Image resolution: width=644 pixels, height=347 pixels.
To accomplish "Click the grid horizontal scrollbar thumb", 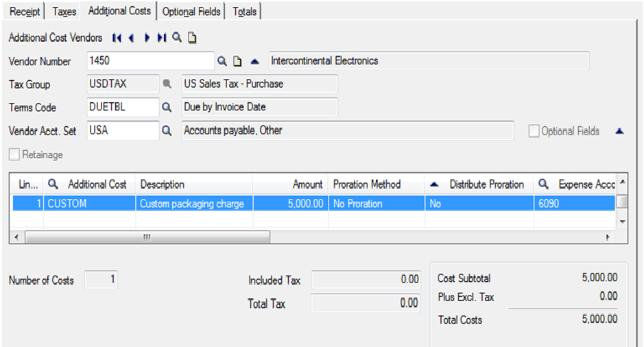I will point(147,237).
